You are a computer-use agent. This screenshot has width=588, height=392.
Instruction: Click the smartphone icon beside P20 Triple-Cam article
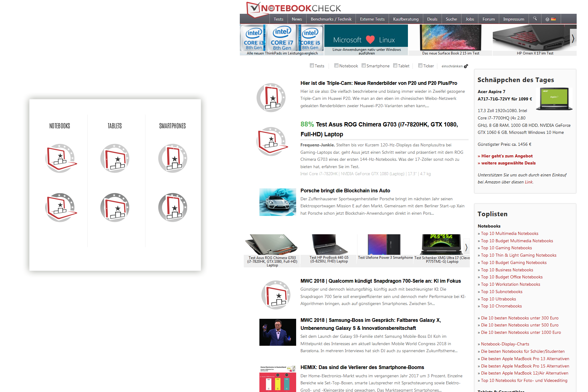pos(271,98)
